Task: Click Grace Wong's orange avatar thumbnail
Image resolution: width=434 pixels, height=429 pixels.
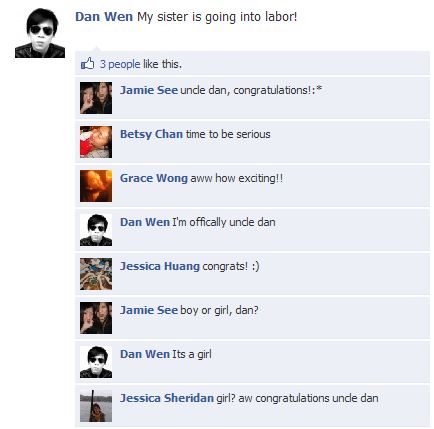Action: (96, 186)
